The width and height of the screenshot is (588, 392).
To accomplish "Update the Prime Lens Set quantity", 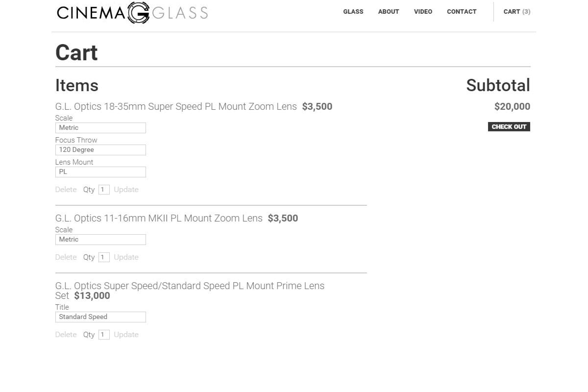I will tap(126, 335).
